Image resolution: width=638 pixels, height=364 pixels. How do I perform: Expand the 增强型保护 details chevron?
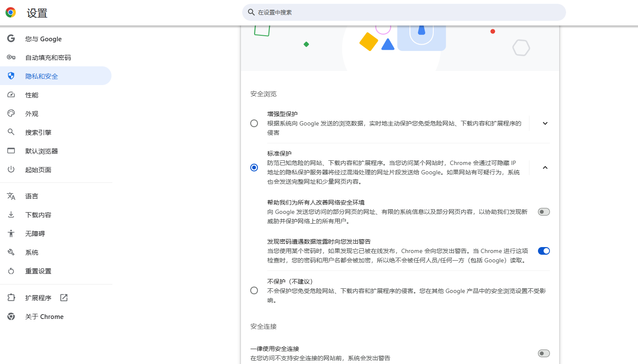545,123
